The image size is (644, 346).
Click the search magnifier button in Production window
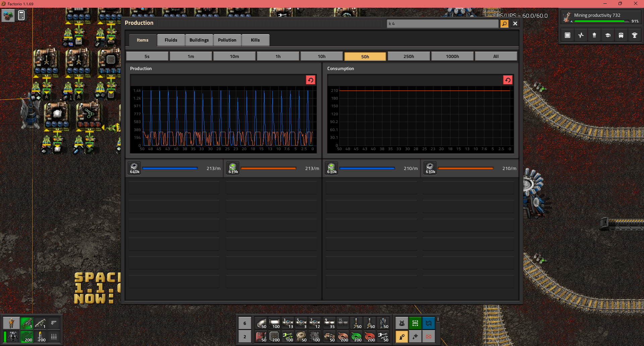pos(504,23)
